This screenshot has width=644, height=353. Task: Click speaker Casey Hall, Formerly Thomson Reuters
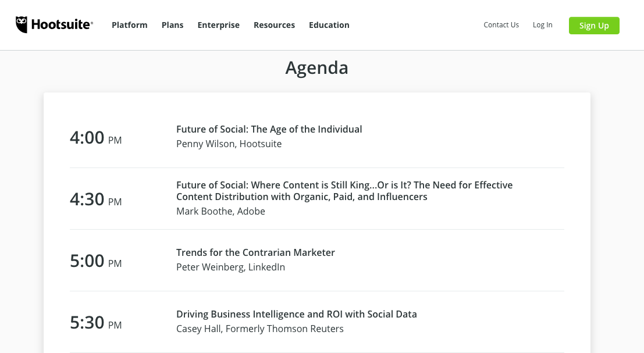coord(259,329)
